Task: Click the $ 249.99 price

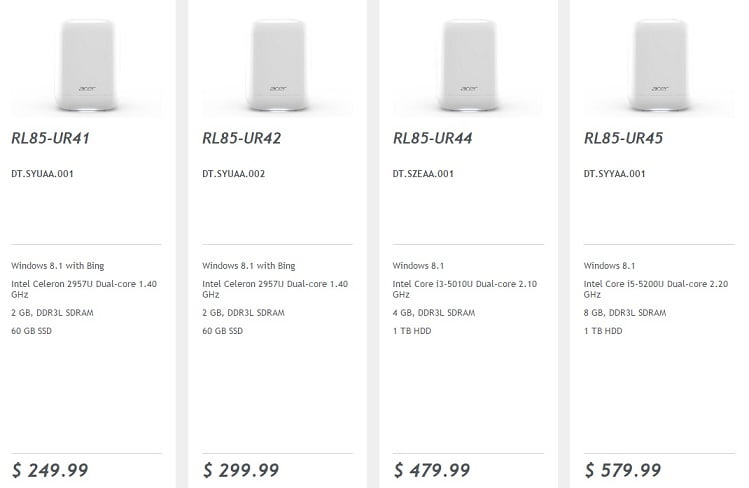Action: tap(50, 470)
